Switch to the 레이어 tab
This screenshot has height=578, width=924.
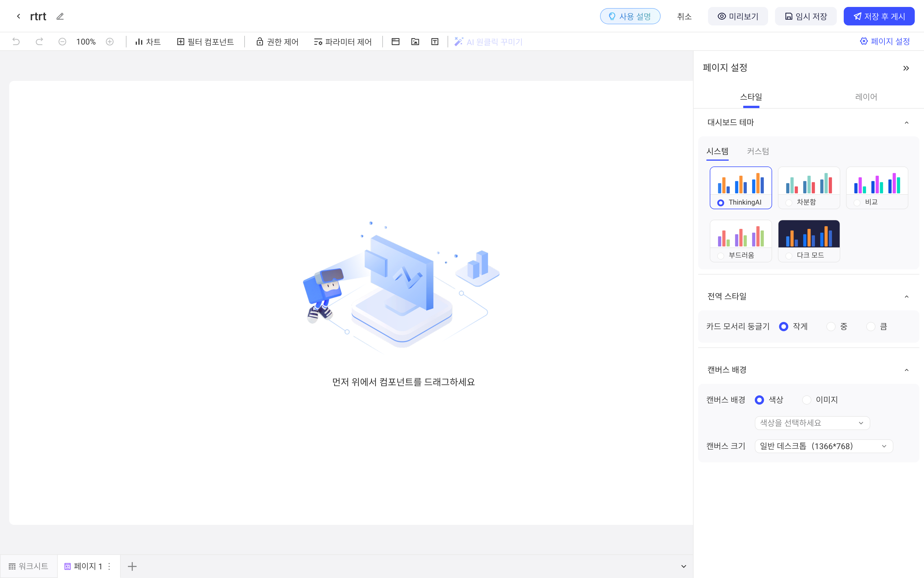tap(866, 97)
